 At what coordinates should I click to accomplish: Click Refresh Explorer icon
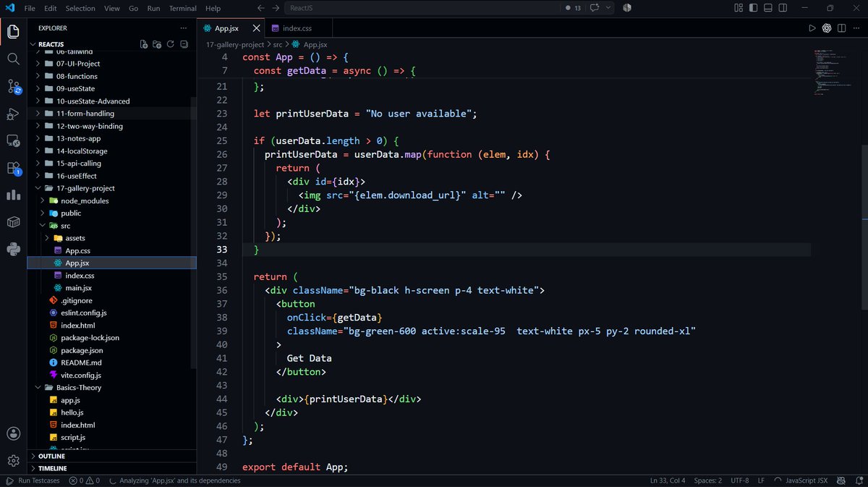click(x=170, y=44)
